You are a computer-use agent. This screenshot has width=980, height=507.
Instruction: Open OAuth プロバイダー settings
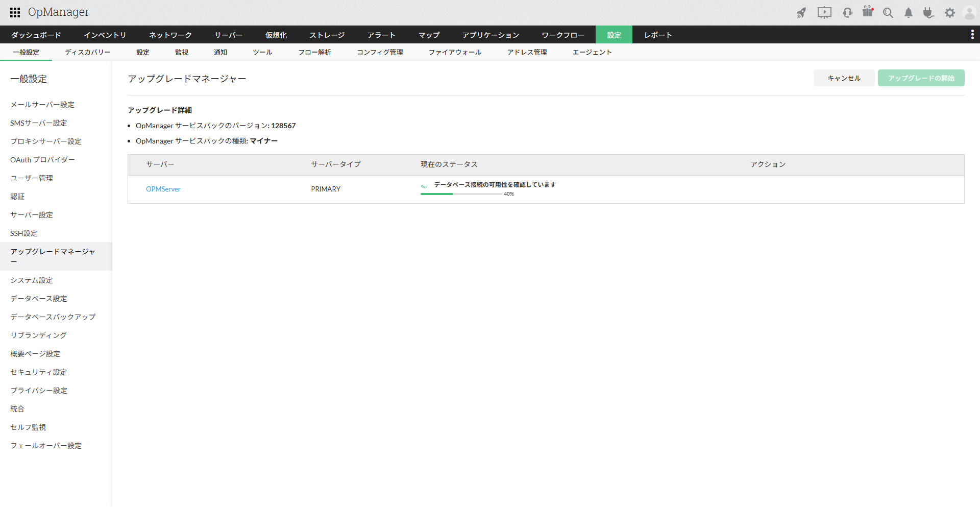(x=56, y=160)
